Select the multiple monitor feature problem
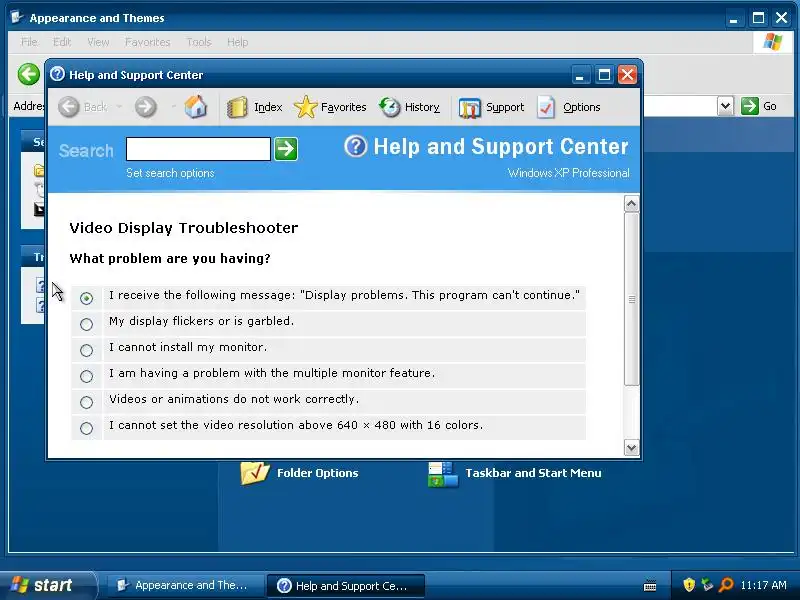 (86, 376)
